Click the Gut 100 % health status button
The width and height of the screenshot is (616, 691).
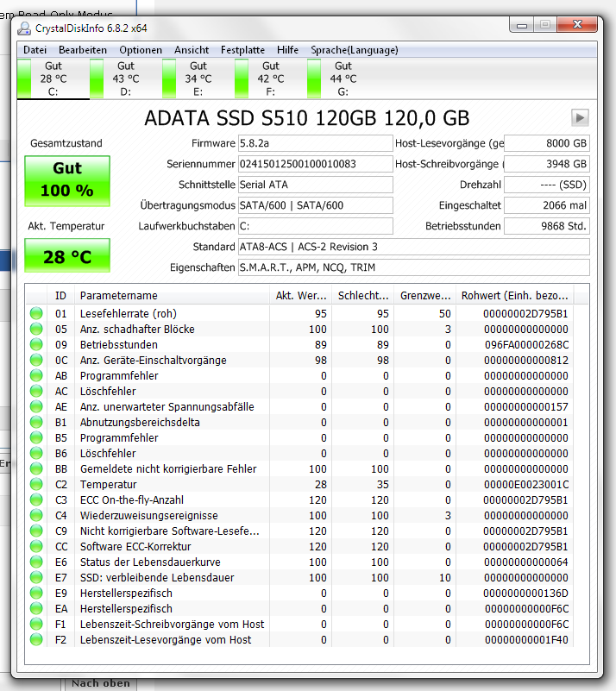tap(67, 180)
